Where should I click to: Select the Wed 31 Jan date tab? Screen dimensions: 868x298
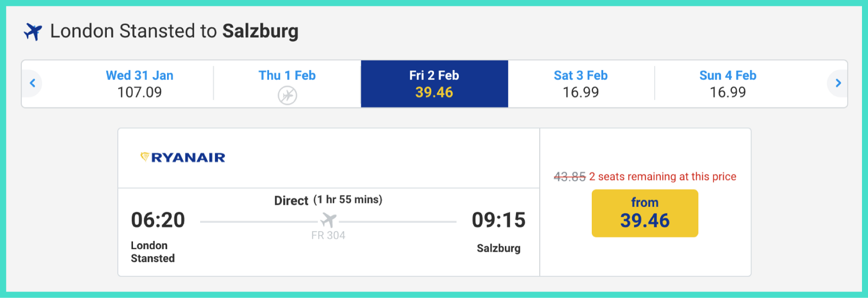[x=139, y=84]
